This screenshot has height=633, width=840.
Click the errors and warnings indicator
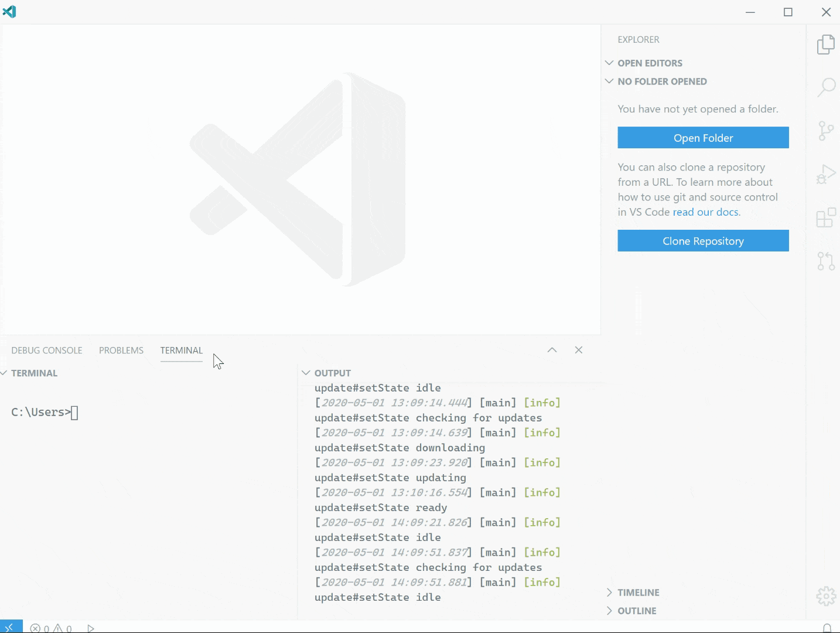(52, 628)
